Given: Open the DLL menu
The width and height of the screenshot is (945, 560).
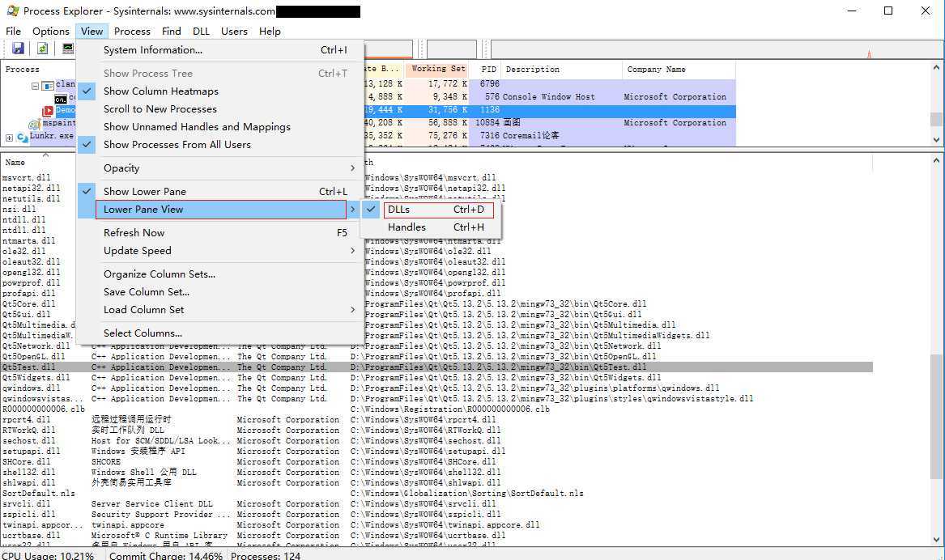Looking at the screenshot, I should [x=202, y=32].
